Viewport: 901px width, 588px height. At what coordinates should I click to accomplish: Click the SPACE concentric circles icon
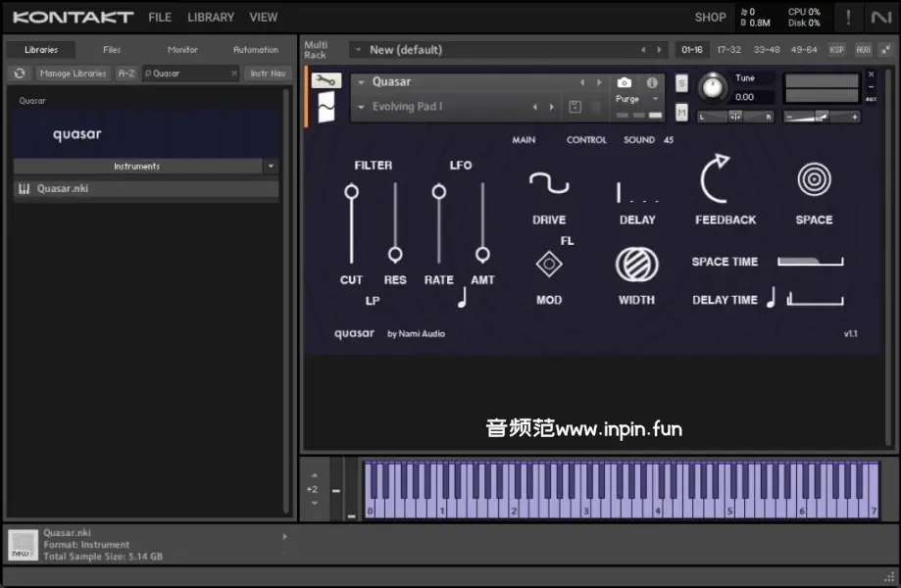814,180
